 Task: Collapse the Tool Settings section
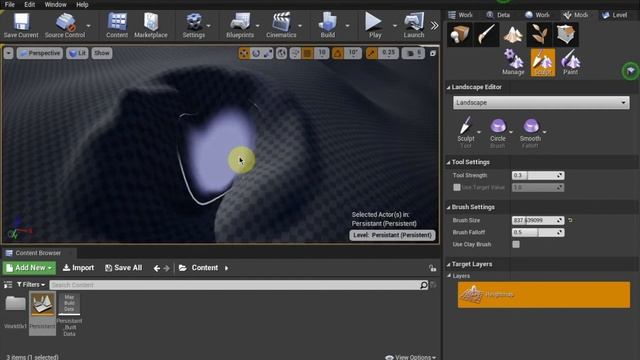click(448, 162)
